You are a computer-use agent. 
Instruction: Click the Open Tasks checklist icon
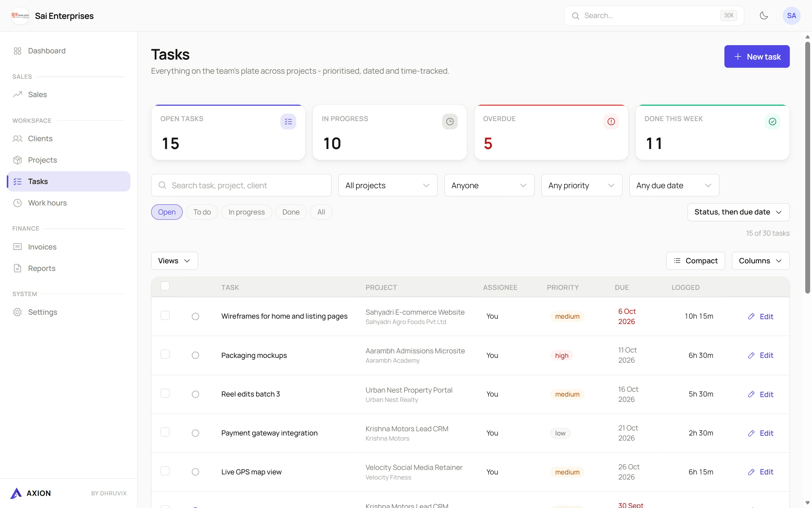coord(288,122)
